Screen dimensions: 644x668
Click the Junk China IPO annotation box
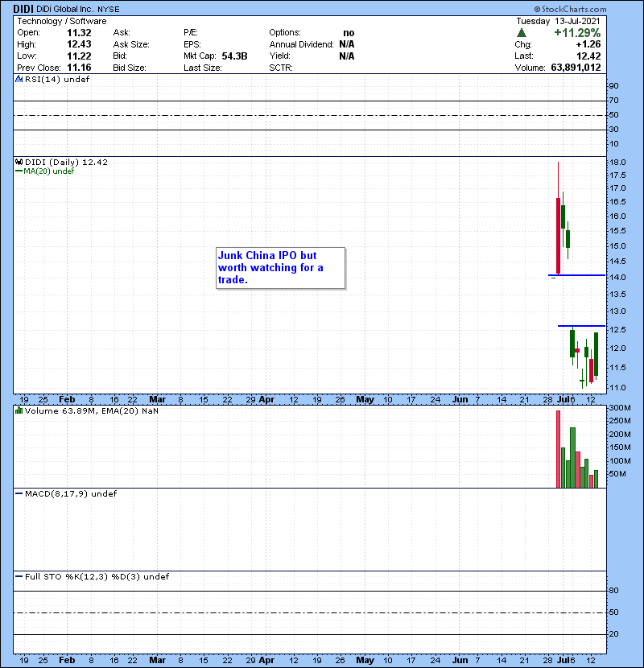pyautogui.click(x=280, y=268)
